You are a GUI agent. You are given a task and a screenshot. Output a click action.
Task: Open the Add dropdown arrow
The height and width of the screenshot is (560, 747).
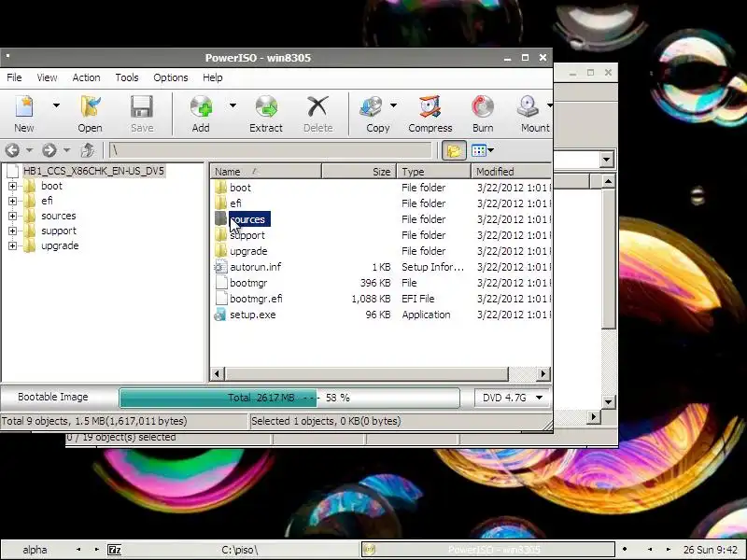pos(233,105)
